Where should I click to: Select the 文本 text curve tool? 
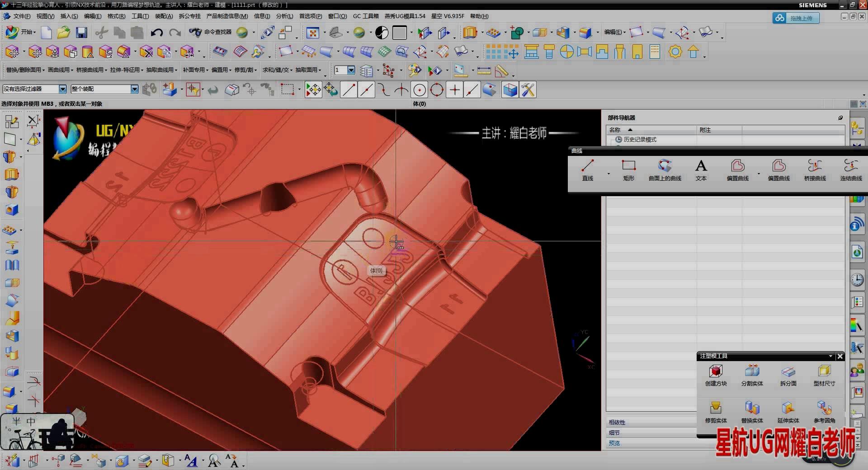click(x=701, y=170)
